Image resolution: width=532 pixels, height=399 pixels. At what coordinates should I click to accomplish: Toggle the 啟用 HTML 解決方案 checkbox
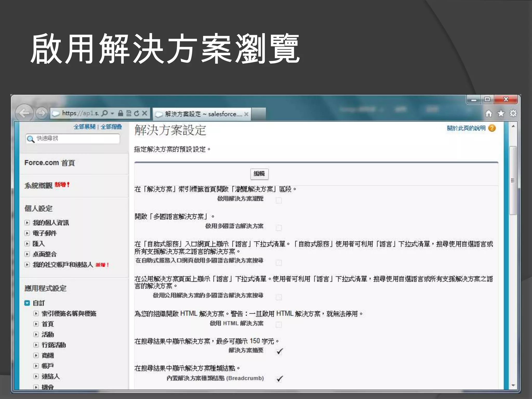pos(279,324)
